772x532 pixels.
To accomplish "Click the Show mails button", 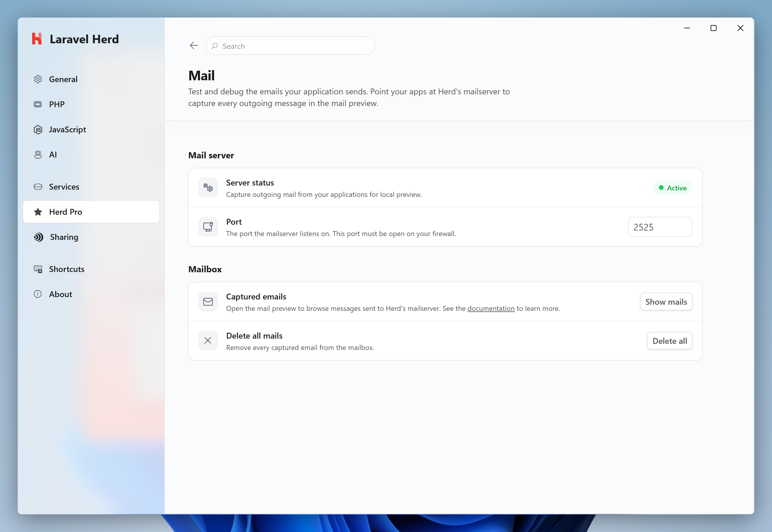I will [666, 302].
